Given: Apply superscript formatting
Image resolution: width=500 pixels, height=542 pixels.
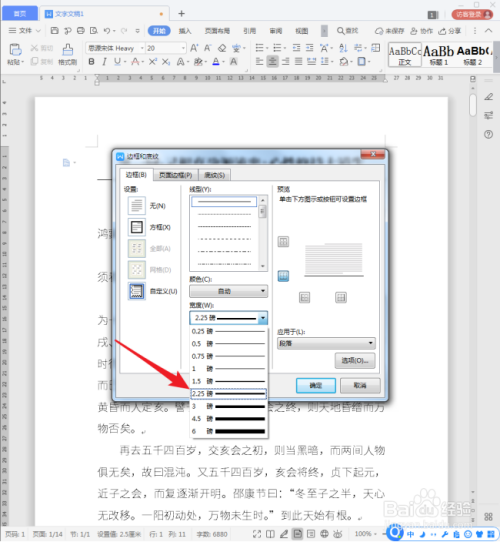Looking at the screenshot, I should (152, 62).
